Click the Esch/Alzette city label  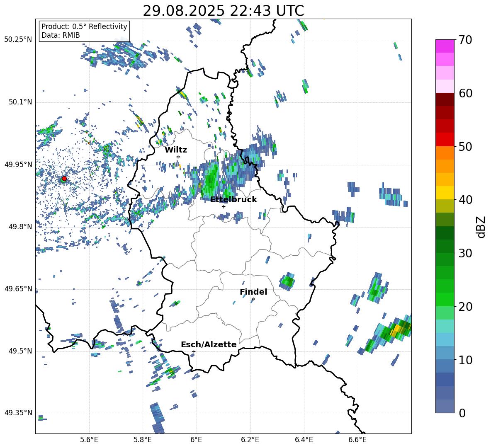point(209,344)
